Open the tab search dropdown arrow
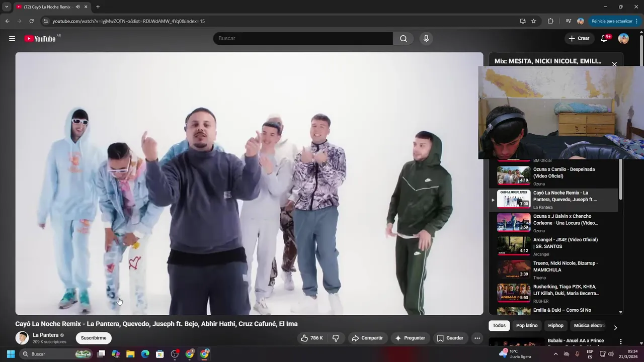This screenshot has width=644, height=362. coord(7,7)
